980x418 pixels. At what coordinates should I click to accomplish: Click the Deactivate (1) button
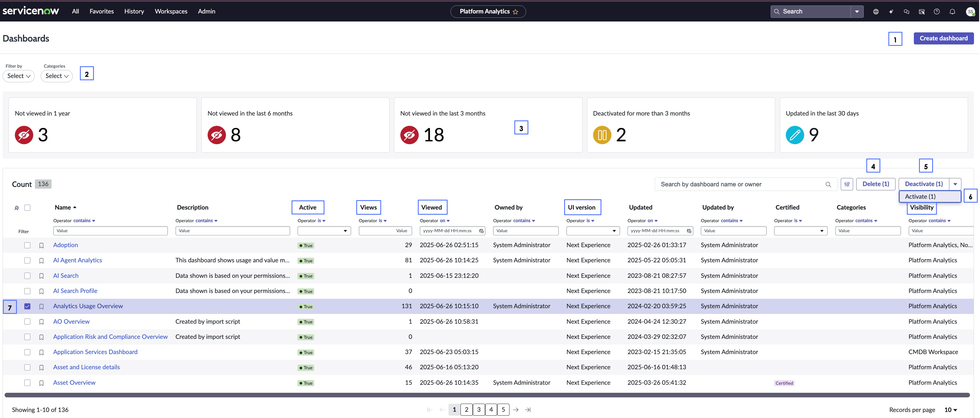924,184
